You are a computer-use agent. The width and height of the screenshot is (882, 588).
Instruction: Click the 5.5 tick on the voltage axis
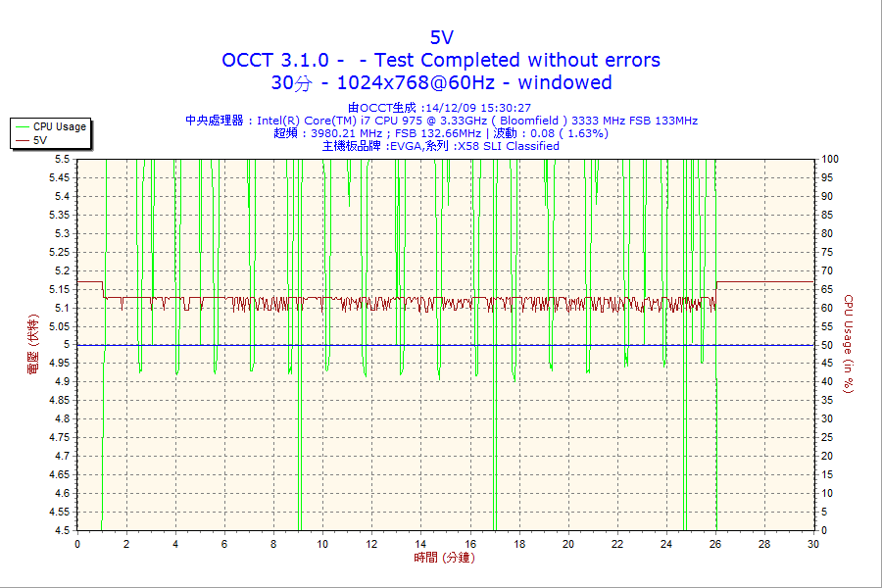coord(62,159)
